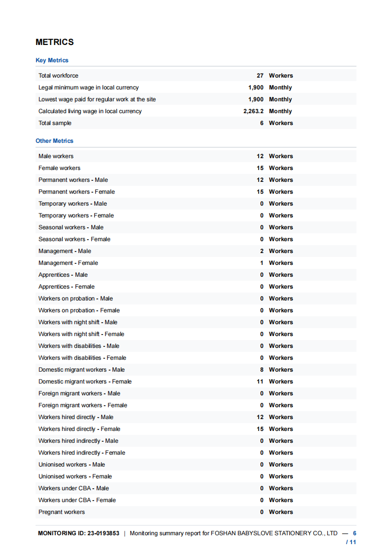The width and height of the screenshot is (392, 555).
Task: Select Unionised workers - Male row label
Action: [x=72, y=465]
